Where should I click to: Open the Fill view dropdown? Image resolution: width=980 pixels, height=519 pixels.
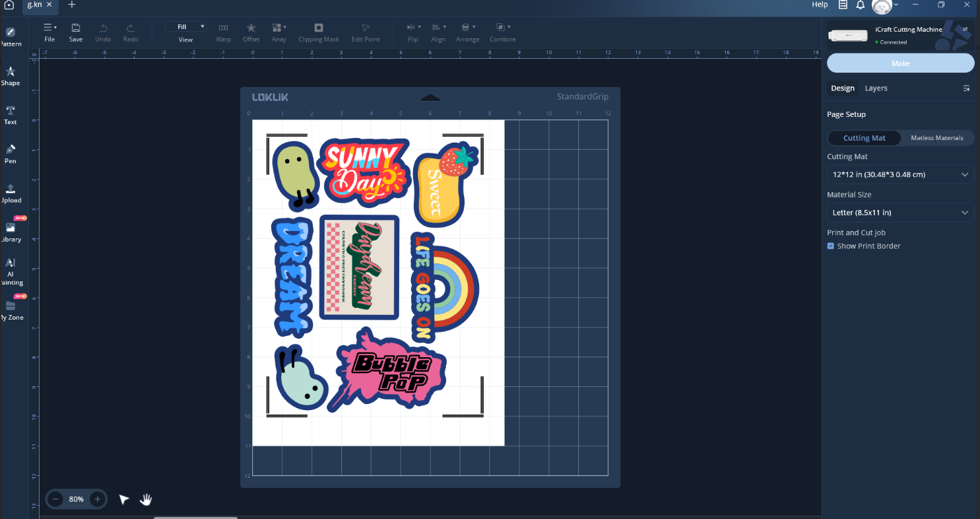pyautogui.click(x=185, y=27)
